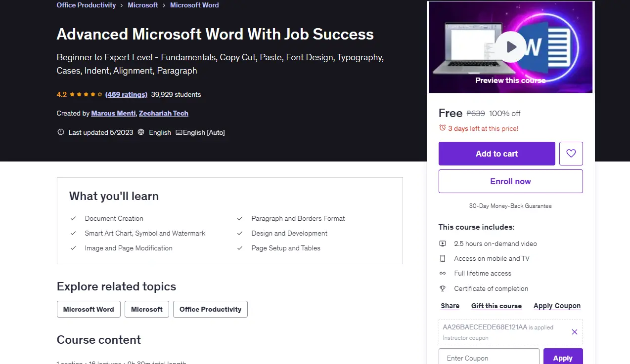Viewport: 630px width, 364px height.
Task: Click Enroll now button
Action: [x=511, y=181]
